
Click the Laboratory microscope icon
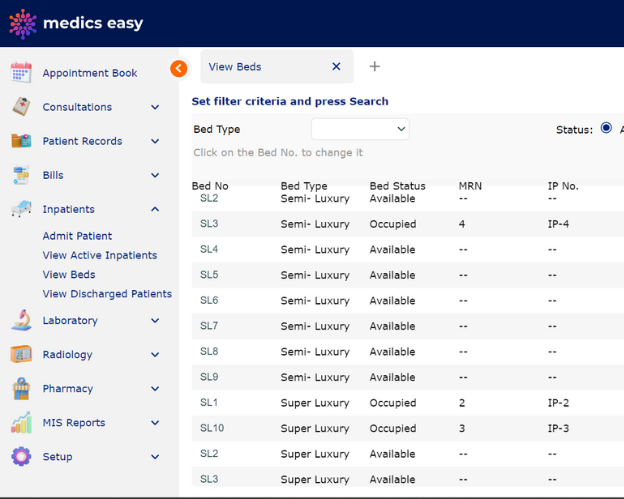[21, 320]
